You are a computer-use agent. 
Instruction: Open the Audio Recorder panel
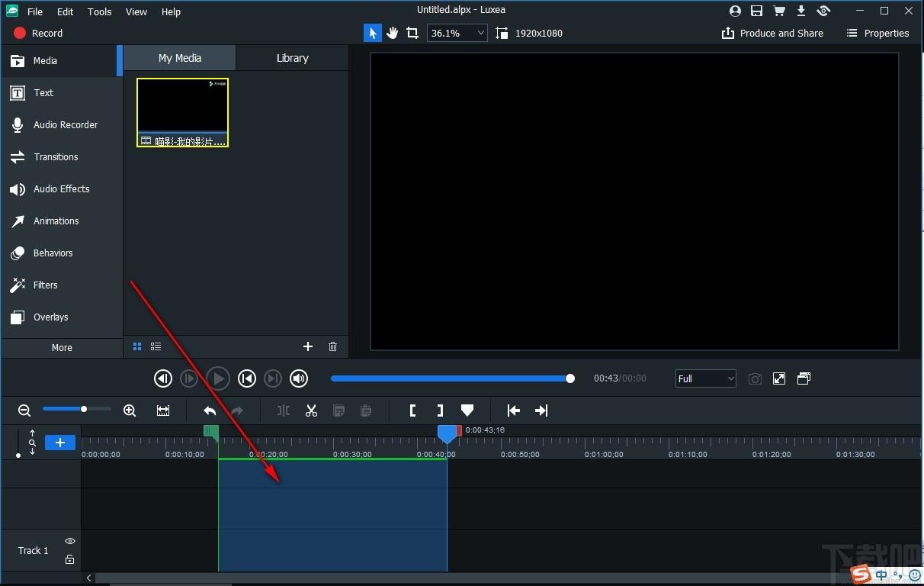(x=61, y=124)
